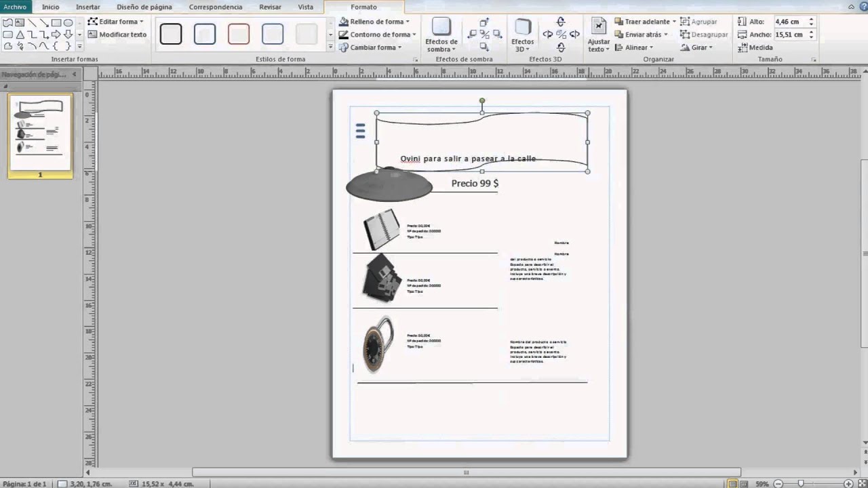Click the Medida button
868x488 pixels.
click(x=755, y=47)
